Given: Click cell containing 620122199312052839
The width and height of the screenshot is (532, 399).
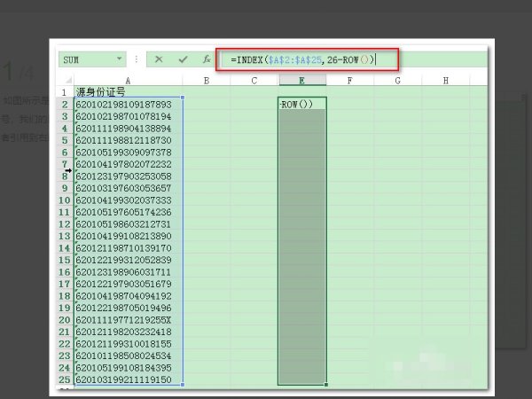Looking at the screenshot, I should pos(129,260).
